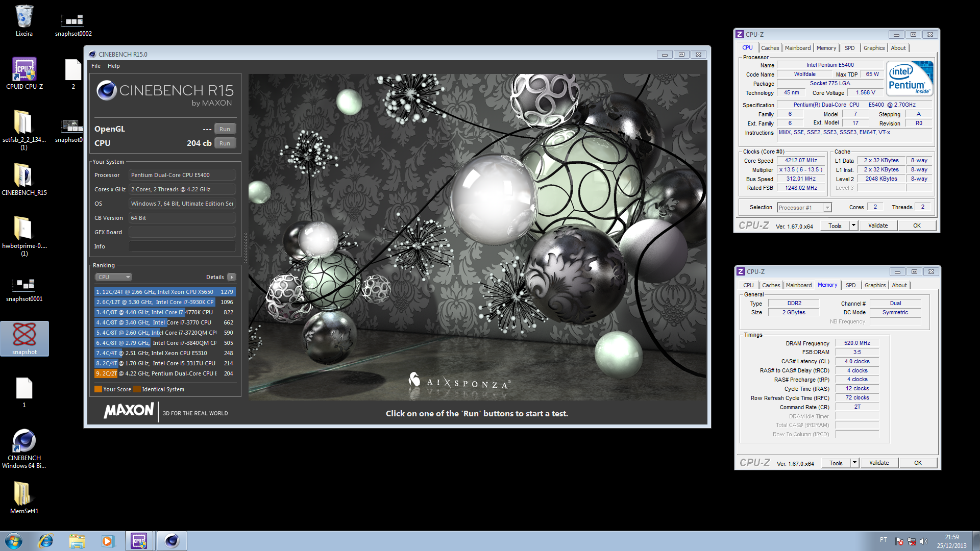980x551 pixels.
Task: Switch to SPD tab in top CPU-Z
Action: (x=849, y=48)
